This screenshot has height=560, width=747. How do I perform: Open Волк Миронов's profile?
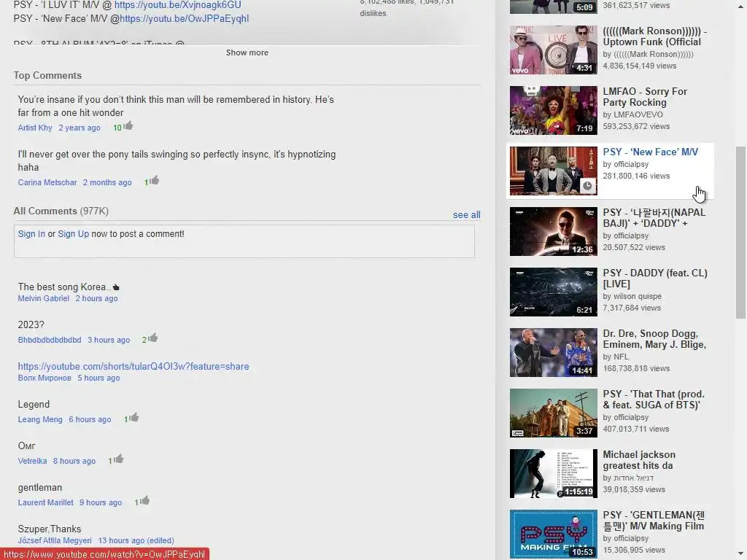pos(44,378)
